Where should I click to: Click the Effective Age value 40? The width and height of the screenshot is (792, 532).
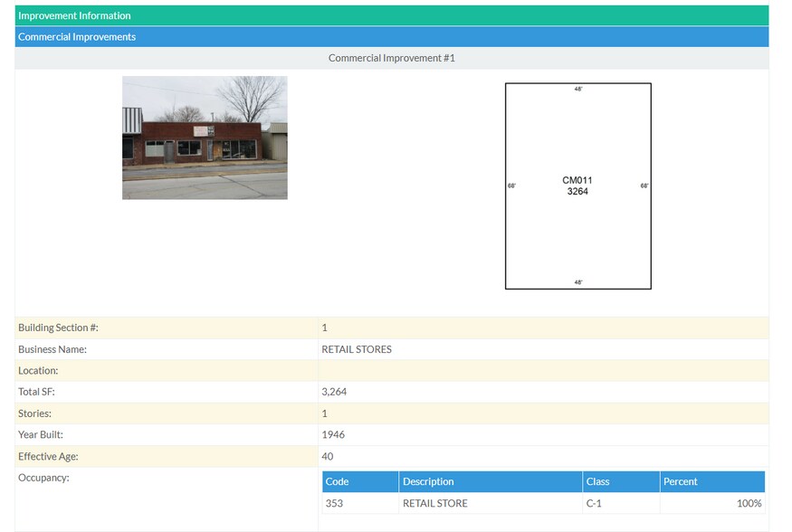326,458
